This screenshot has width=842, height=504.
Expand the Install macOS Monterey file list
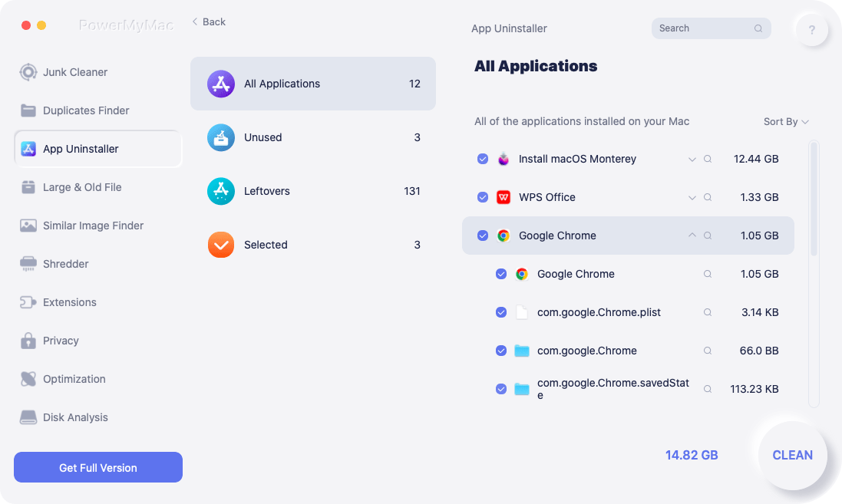click(692, 160)
